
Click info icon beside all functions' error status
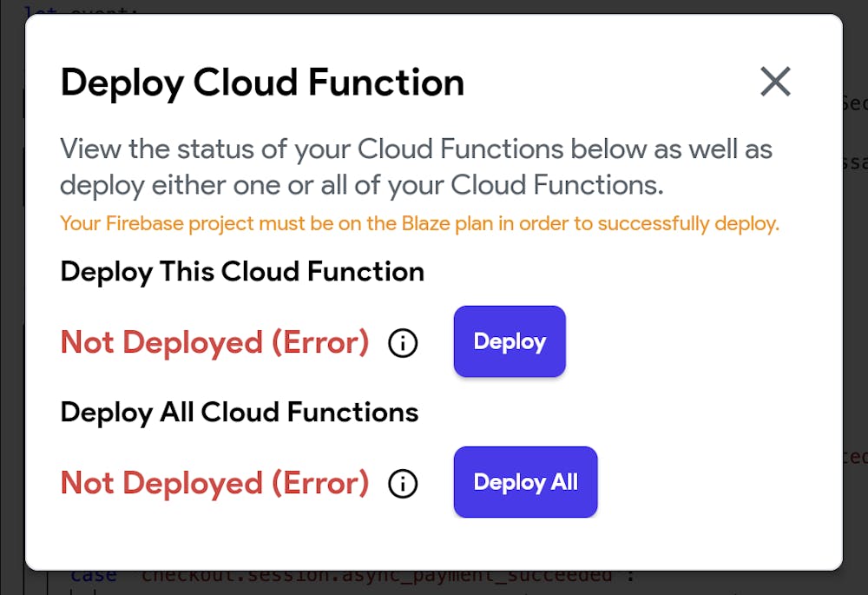[403, 484]
